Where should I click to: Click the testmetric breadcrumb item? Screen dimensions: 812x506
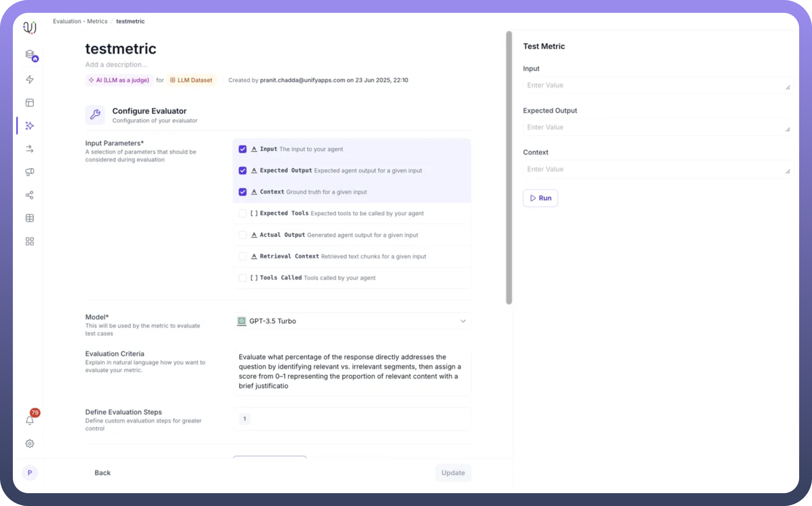pos(130,21)
